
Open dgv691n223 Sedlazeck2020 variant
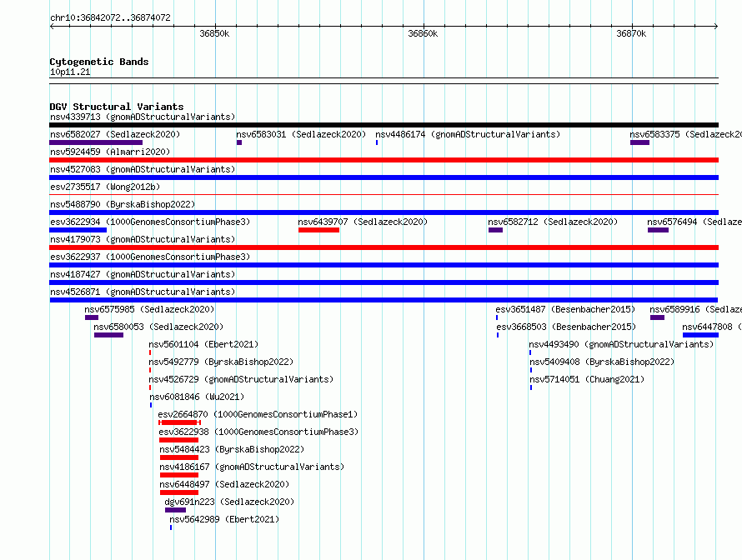[x=229, y=502]
